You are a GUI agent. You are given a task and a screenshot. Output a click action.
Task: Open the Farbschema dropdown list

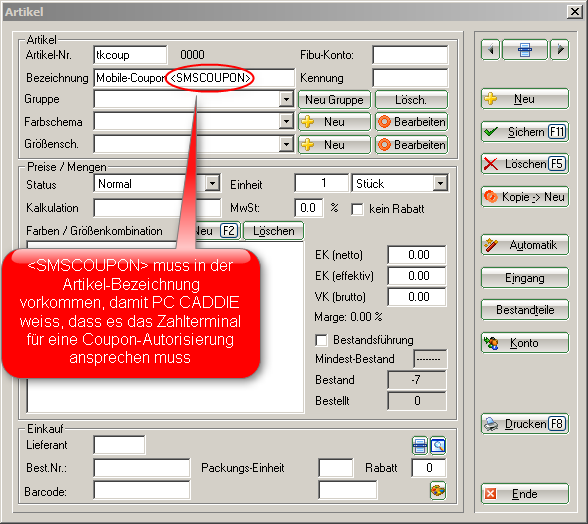click(x=286, y=122)
